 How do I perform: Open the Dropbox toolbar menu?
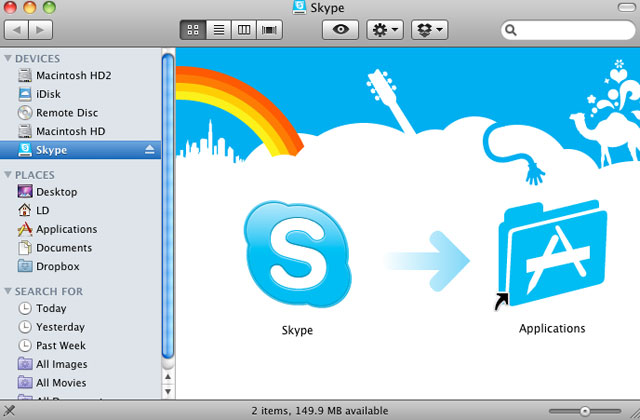pyautogui.click(x=430, y=30)
